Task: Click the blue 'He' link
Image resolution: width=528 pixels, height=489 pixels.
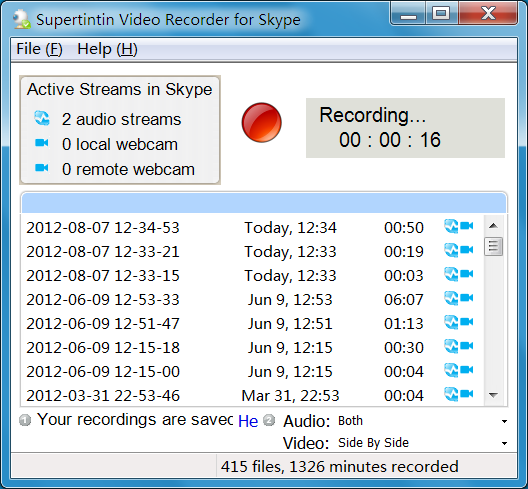Action: click(248, 421)
